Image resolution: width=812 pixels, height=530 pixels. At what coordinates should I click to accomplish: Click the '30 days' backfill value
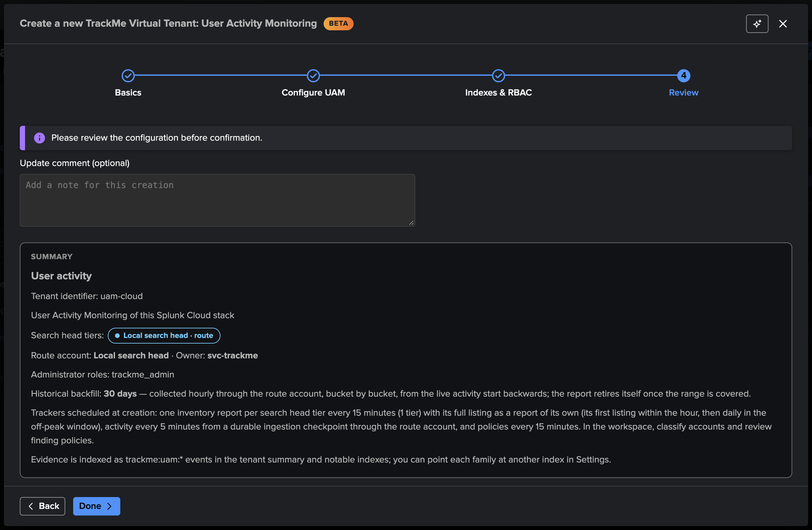click(x=120, y=394)
